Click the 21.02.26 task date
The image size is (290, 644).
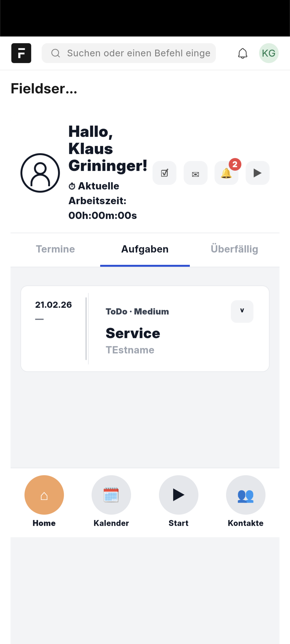(53, 305)
